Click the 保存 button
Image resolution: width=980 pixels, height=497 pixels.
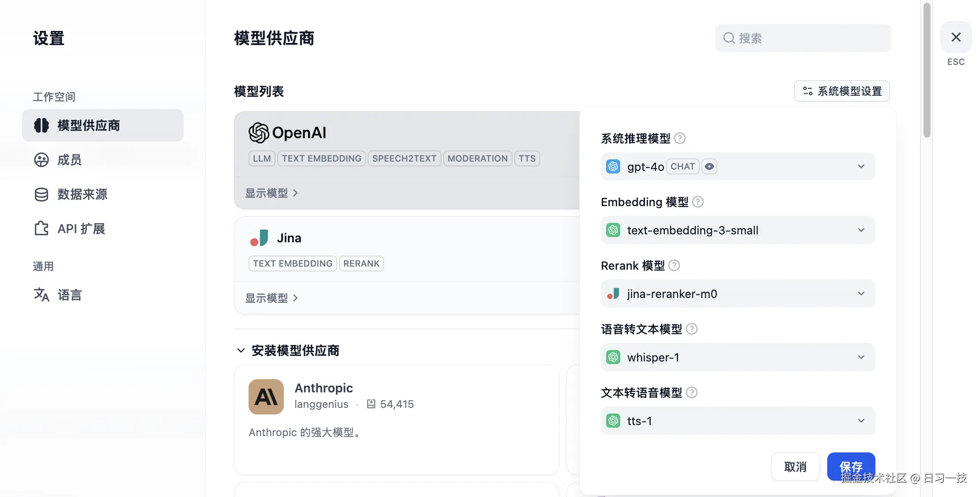pos(851,467)
